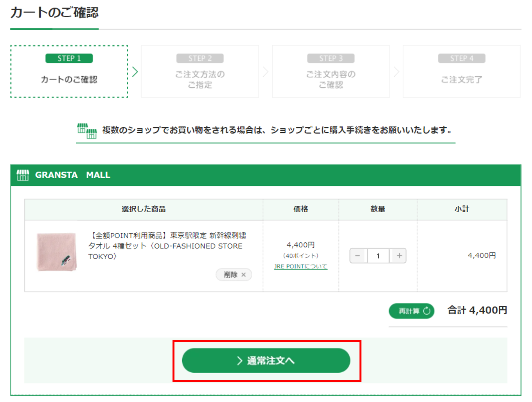Open the JRE POINTについて link
Image resolution: width=532 pixels, height=402 pixels.
300,266
